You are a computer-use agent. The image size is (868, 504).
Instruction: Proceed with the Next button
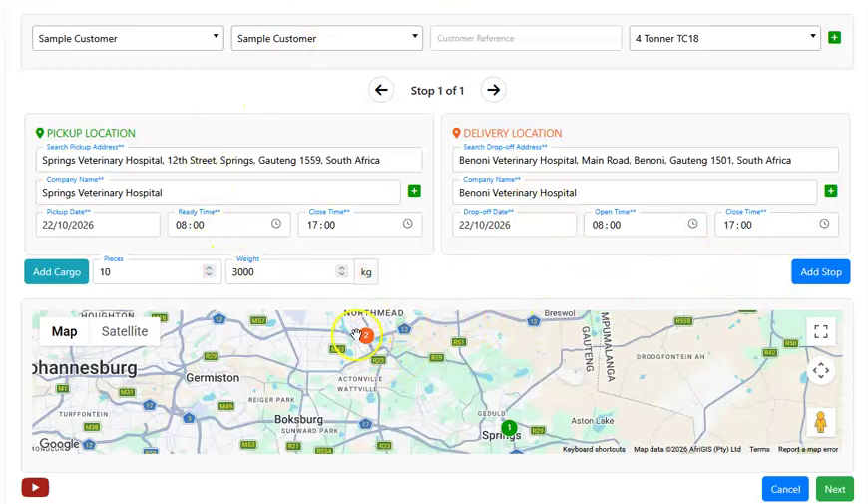(835, 489)
